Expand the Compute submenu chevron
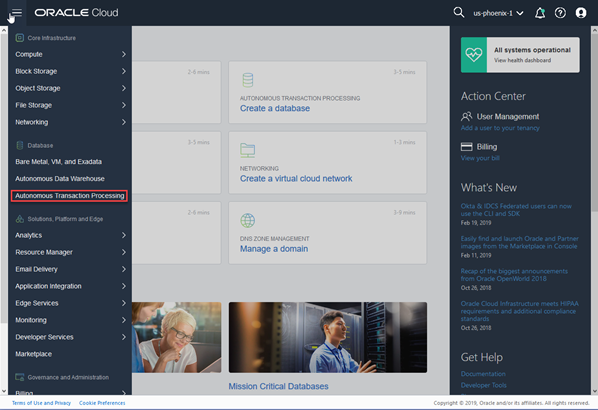Screen dimensions: 598x410 (x=124, y=54)
